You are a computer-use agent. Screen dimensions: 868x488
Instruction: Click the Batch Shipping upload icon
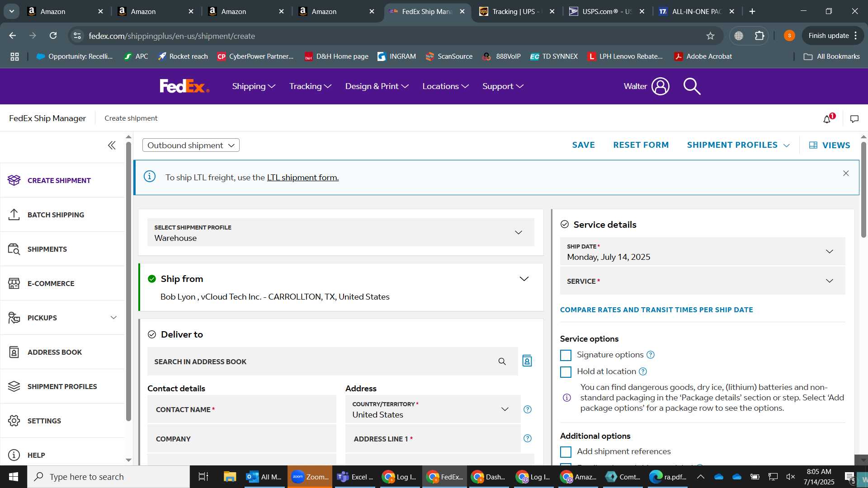(14, 215)
